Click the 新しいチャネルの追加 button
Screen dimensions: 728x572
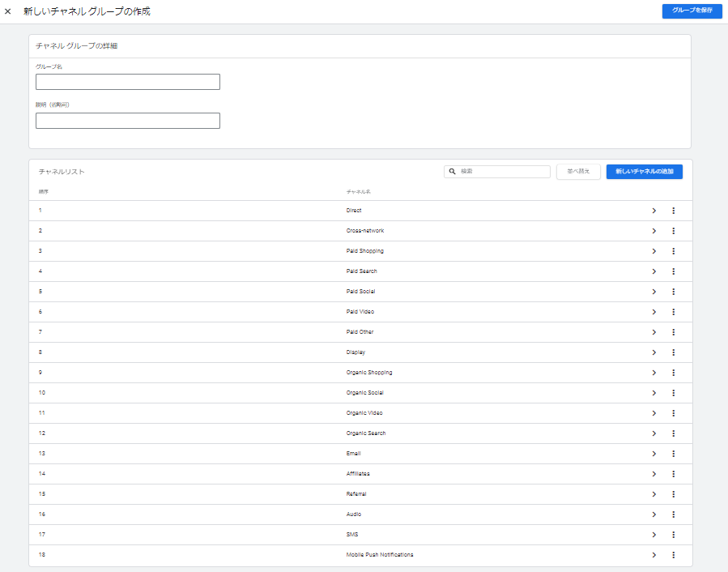pyautogui.click(x=644, y=172)
